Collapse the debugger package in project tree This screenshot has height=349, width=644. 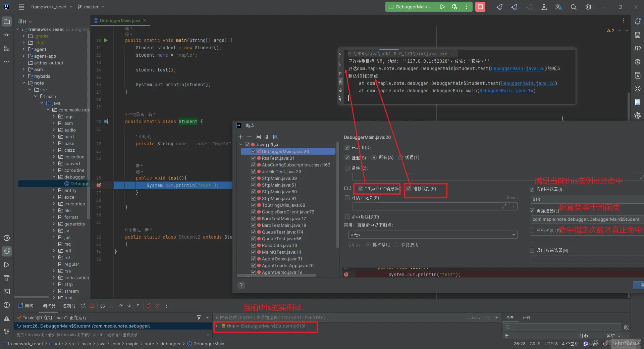pos(54,177)
